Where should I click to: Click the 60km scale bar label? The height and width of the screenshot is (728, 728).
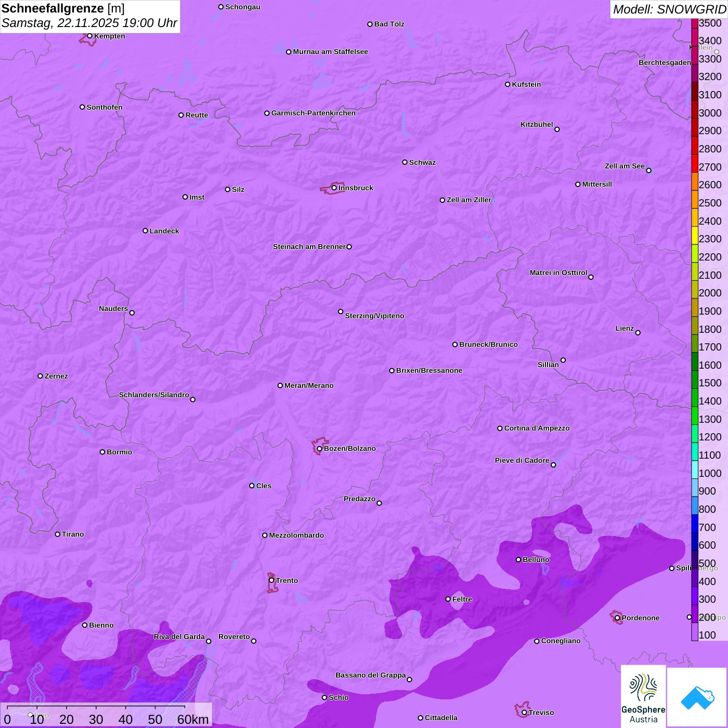tap(193, 719)
